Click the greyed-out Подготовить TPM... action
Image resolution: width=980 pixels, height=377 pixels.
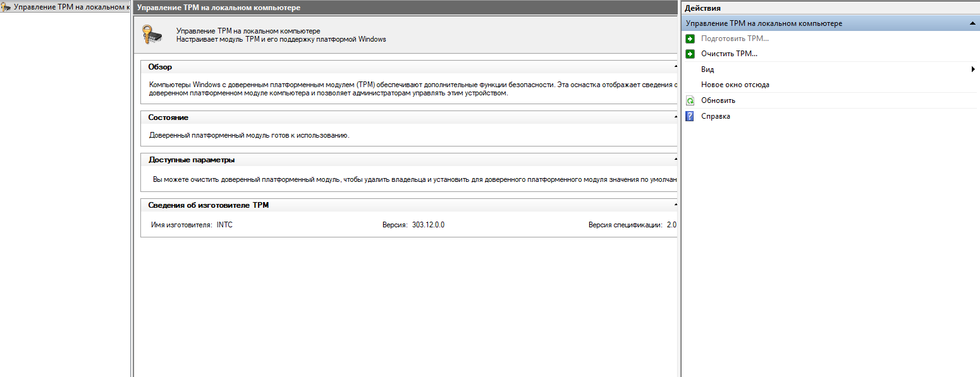[735, 39]
